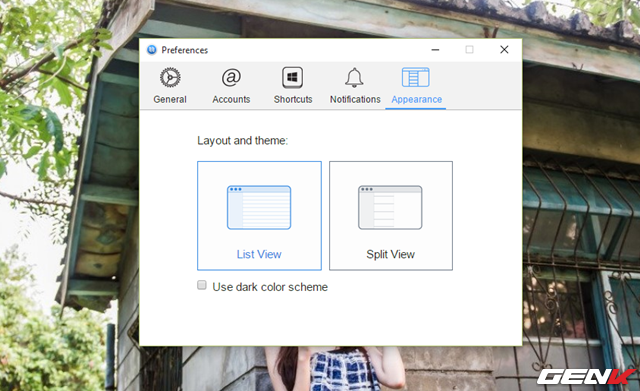Close the Preferences window

pyautogui.click(x=504, y=50)
